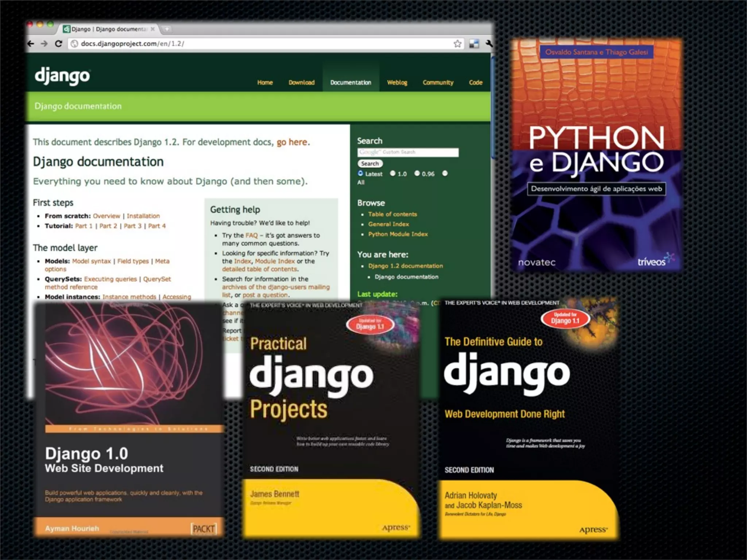Viewport: 747px width, 560px height.
Task: Follow the 'go here' development docs link
Action: coord(292,142)
